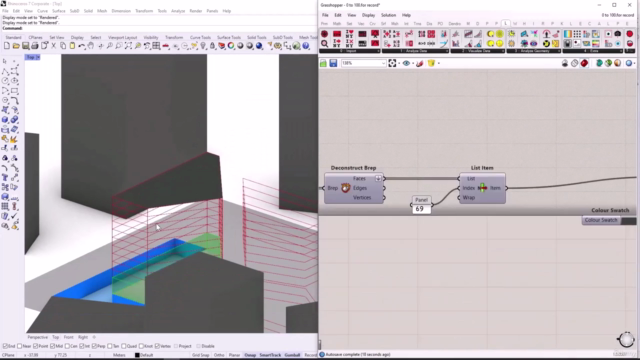Click the New file icon in Rhino toolbar
This screenshot has height=360, width=640.
(x=7, y=46)
